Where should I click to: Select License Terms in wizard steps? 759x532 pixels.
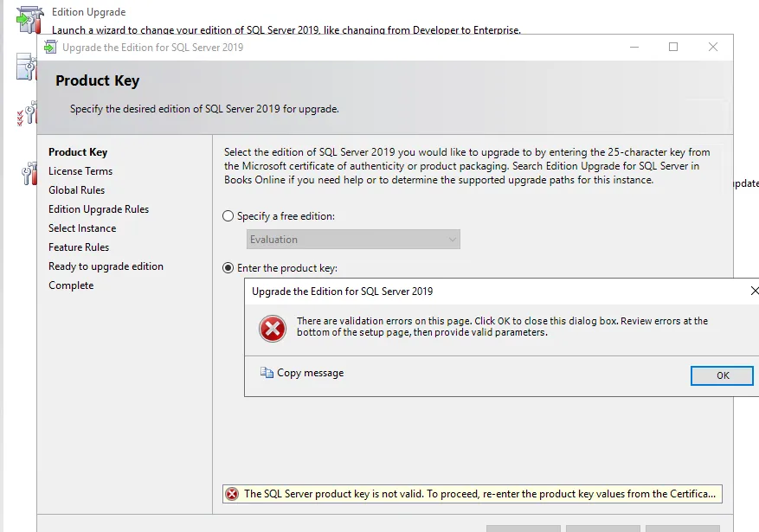tap(80, 171)
